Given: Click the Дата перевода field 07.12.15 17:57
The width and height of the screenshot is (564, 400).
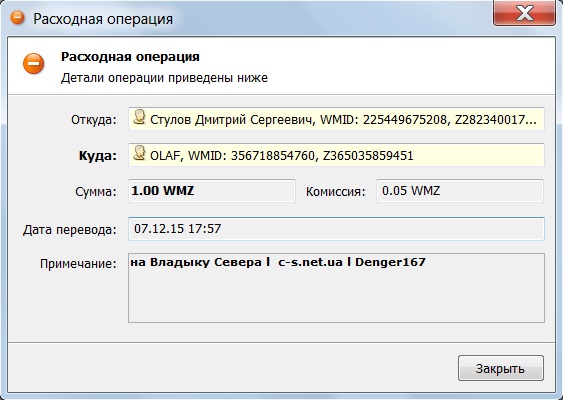Looking at the screenshot, I should point(336,229).
